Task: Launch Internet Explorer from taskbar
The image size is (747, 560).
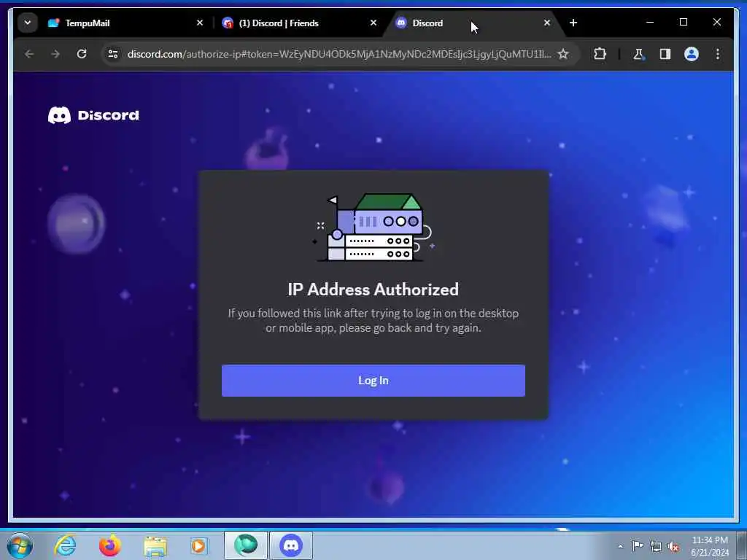Action: coord(65,545)
